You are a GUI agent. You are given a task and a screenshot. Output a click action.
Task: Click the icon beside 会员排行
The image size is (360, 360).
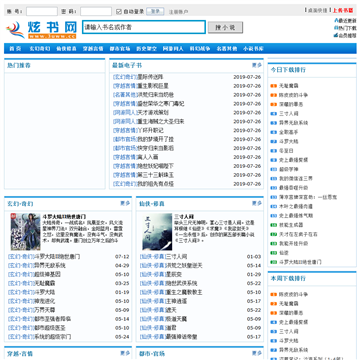(x=336, y=35)
